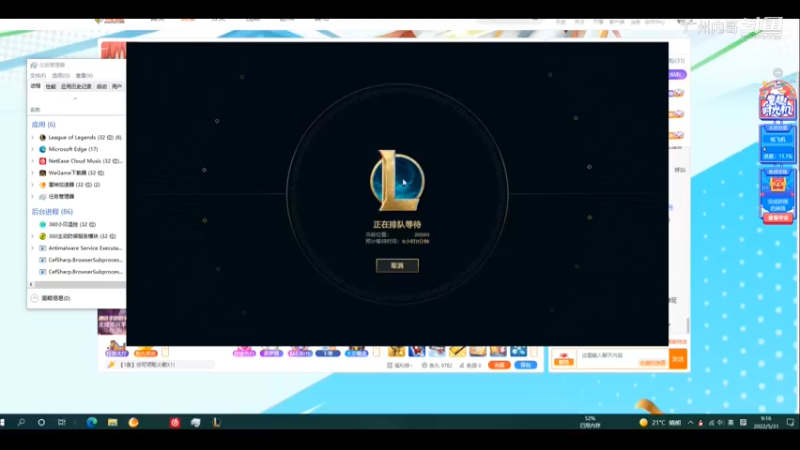Select first CefSharp.BrowserSubprocess row
This screenshot has width=800, height=450.
tap(77, 260)
